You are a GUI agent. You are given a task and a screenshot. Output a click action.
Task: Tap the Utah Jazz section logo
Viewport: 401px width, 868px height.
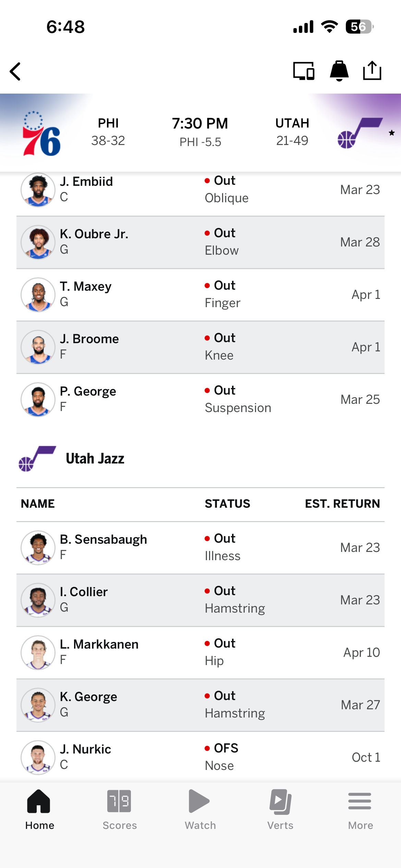pos(37,459)
